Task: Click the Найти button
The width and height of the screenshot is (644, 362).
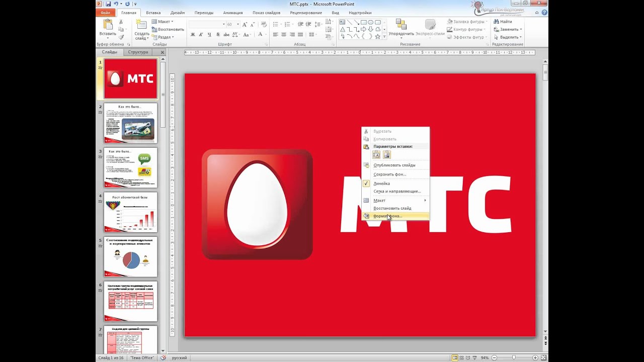Action: (503, 22)
